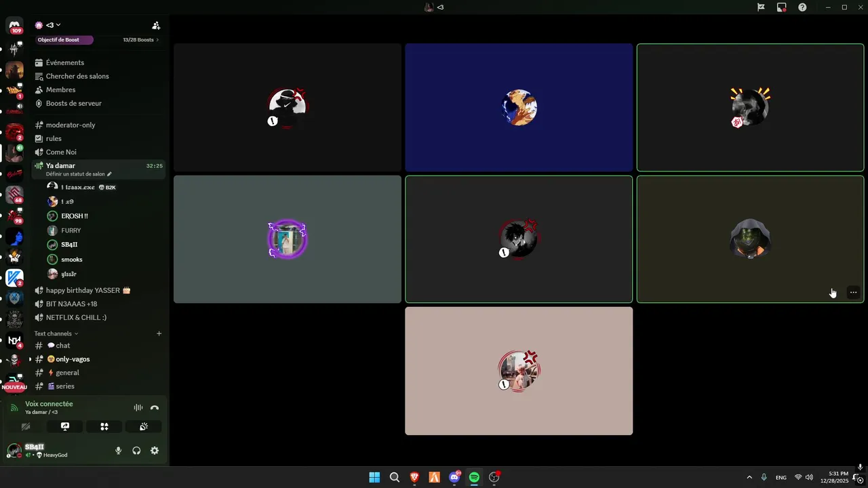
Task: Open the three-dots menu on the hooded avatar tile
Action: (853, 293)
